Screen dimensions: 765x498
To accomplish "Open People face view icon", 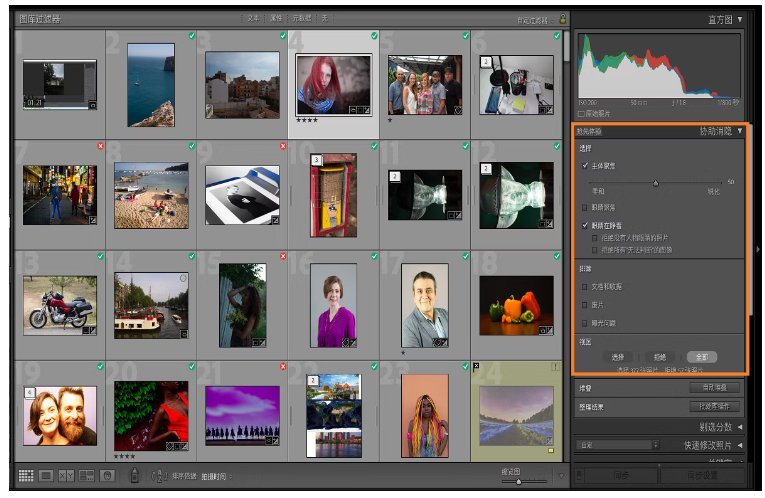I will 107,476.
